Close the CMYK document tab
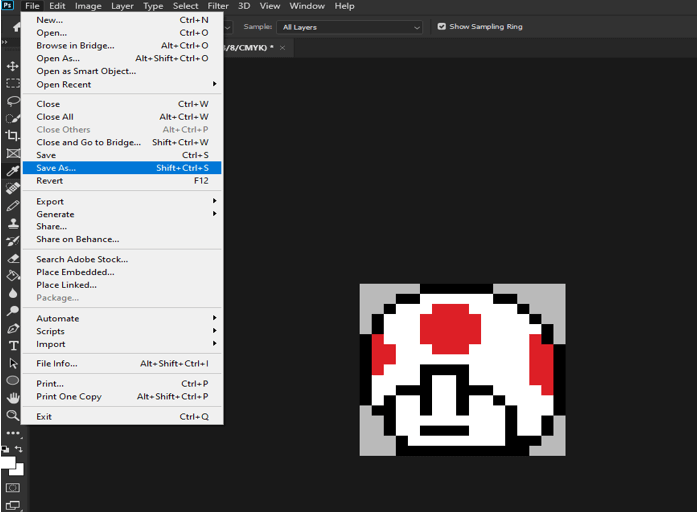This screenshot has width=697, height=512. pyautogui.click(x=283, y=47)
